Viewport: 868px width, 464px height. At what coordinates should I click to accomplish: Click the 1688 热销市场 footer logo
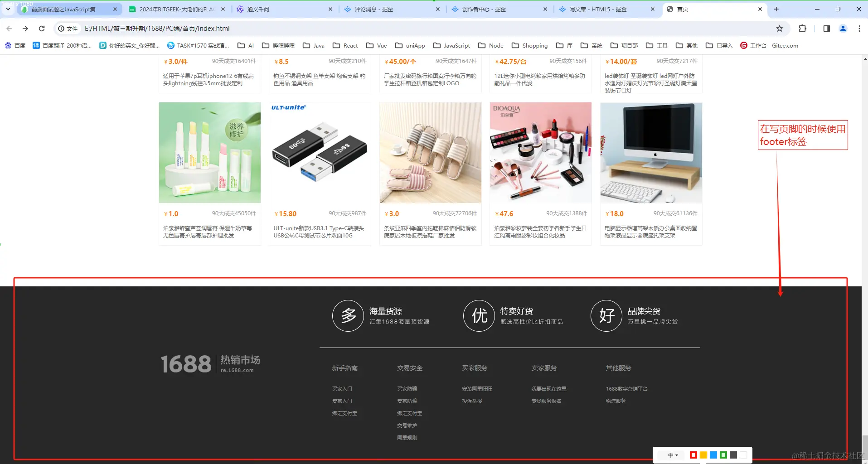[210, 364]
